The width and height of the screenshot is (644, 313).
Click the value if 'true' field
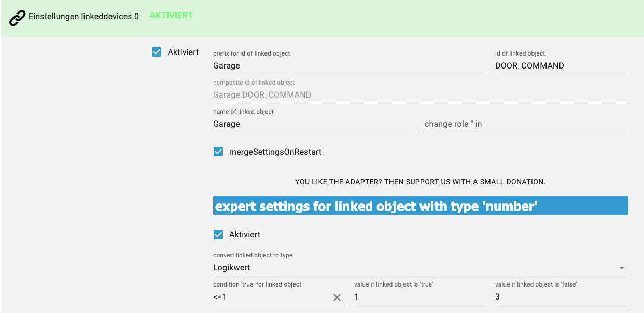coord(420,297)
